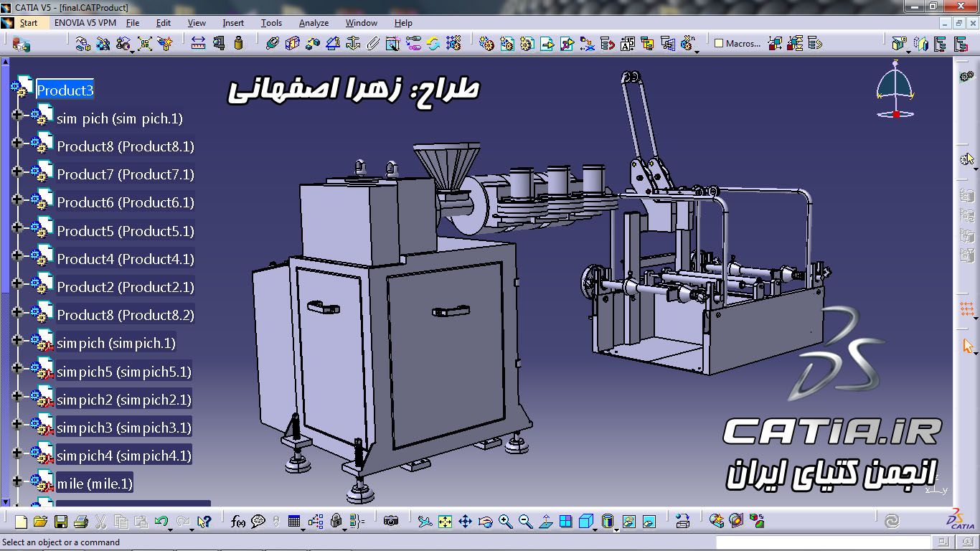Click the Zoom Out magnifier

(x=525, y=522)
